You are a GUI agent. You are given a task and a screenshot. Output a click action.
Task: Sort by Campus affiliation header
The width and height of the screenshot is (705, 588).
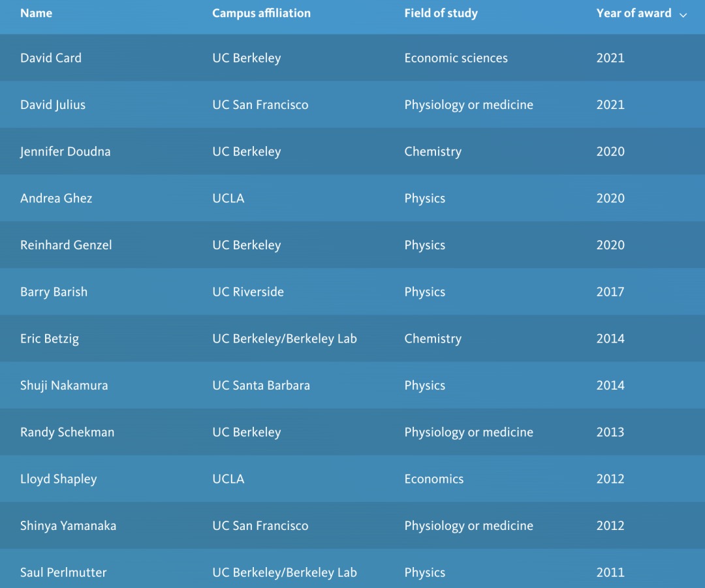(x=261, y=13)
